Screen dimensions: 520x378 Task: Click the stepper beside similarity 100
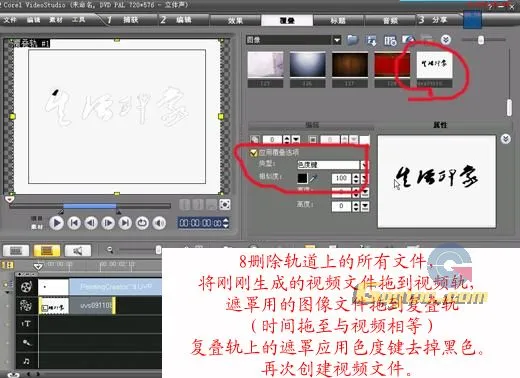coord(356,178)
